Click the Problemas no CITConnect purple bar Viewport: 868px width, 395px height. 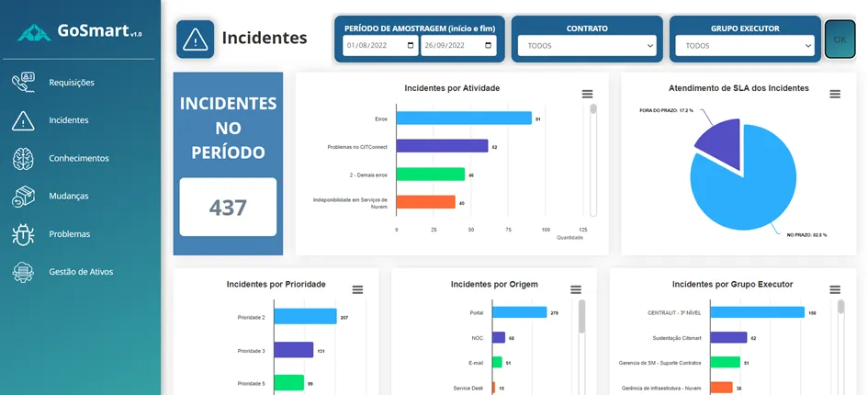coord(443,146)
